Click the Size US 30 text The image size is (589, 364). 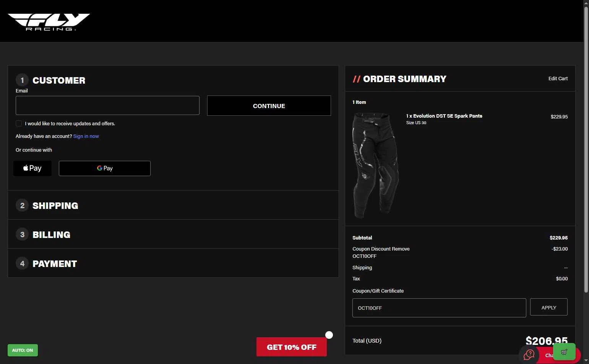pyautogui.click(x=416, y=123)
